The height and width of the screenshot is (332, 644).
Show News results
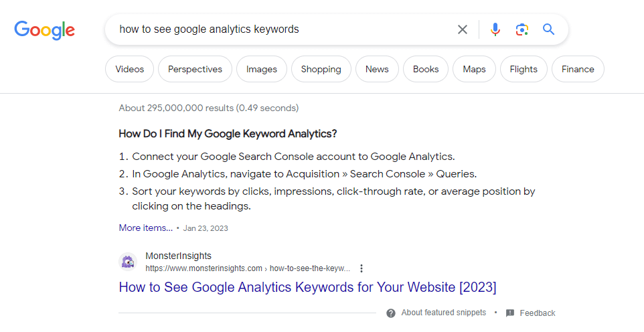(x=377, y=69)
